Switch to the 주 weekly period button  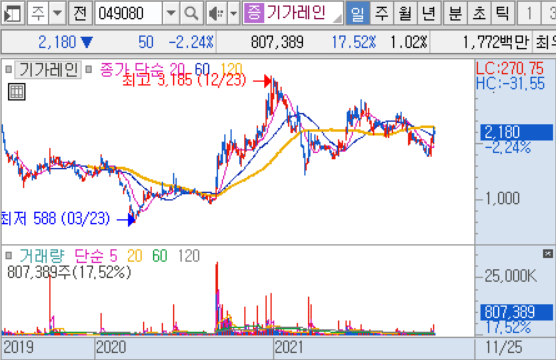[x=382, y=13]
